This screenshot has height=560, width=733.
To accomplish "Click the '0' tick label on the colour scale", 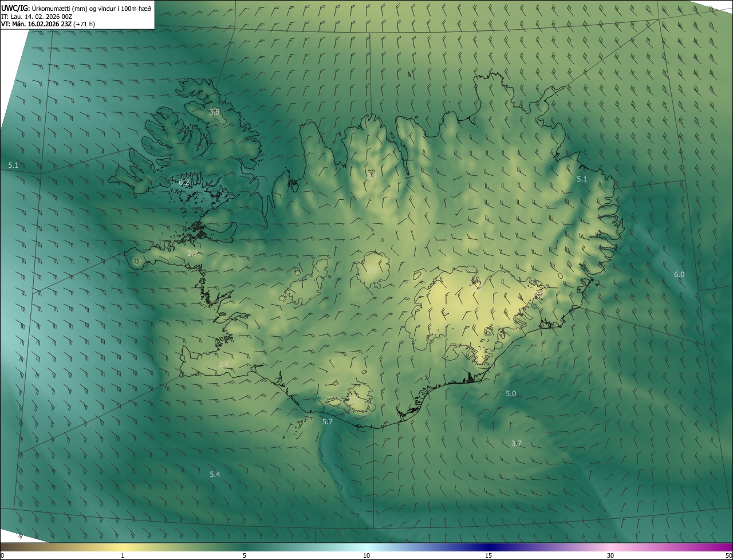I will (x=2, y=555).
